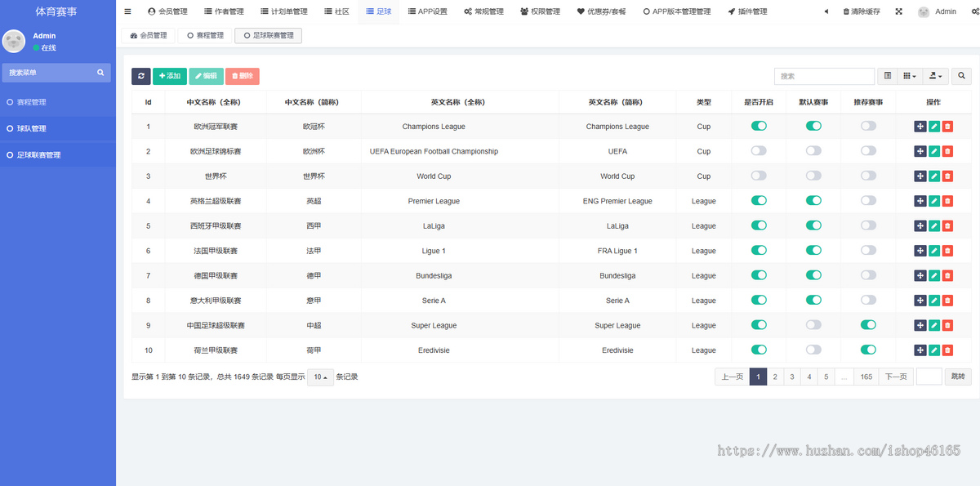980x486 pixels.
Task: Open the page size 10 dropdown
Action: click(320, 377)
